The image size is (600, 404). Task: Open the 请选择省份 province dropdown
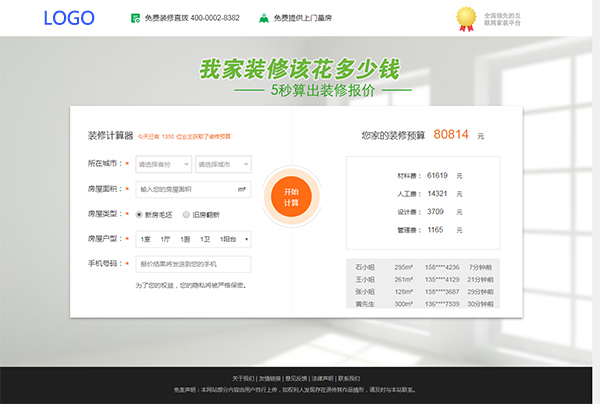pos(163,163)
